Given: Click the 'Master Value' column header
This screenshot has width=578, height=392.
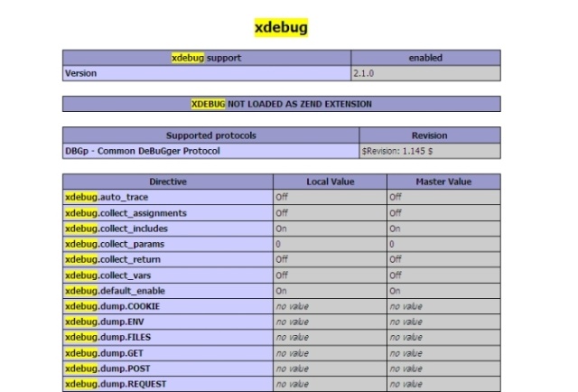Looking at the screenshot, I should click(x=443, y=182).
